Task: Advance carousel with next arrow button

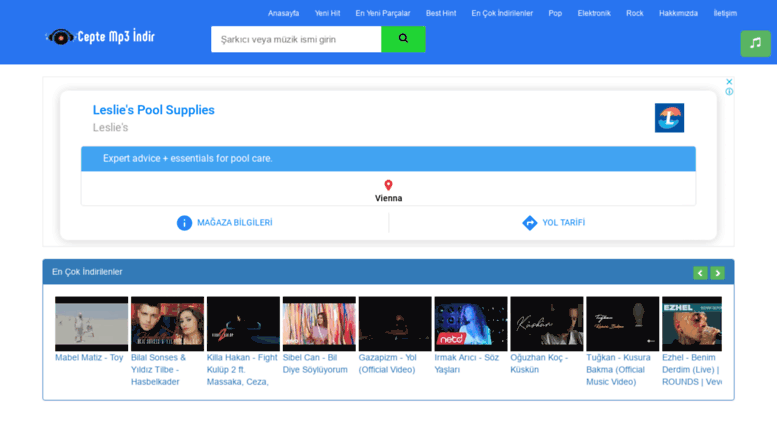Action: [717, 273]
